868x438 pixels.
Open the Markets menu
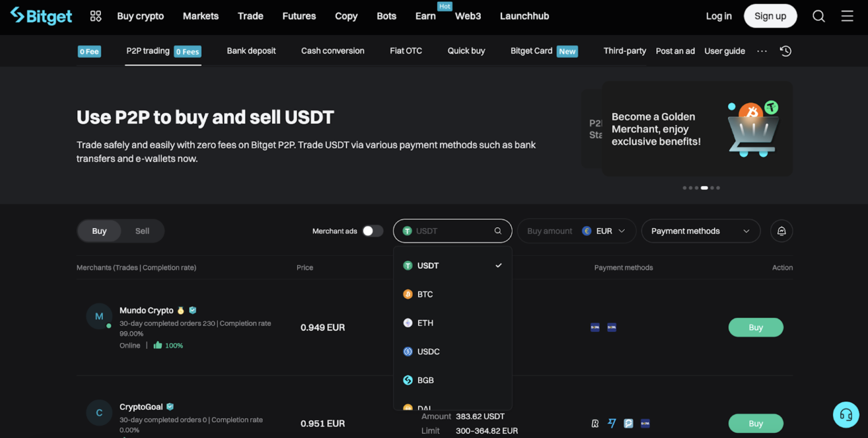(x=200, y=16)
